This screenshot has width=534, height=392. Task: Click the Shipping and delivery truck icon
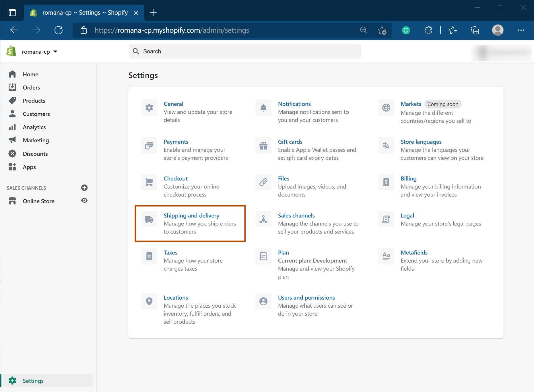pos(149,219)
